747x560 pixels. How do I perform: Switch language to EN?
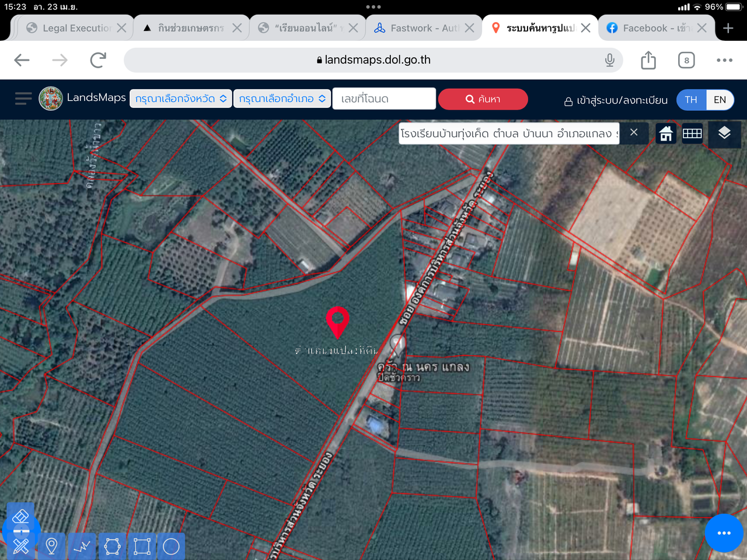pos(720,100)
